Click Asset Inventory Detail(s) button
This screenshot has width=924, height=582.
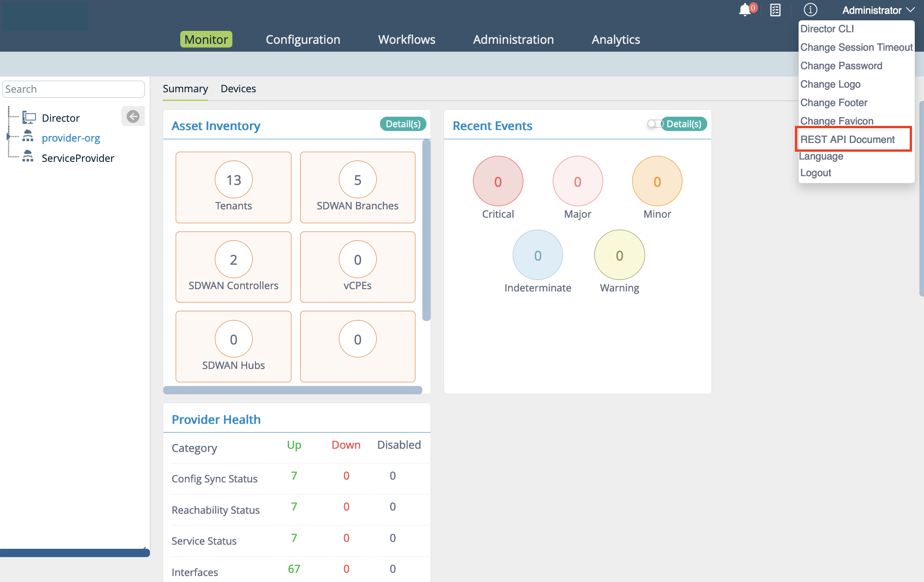point(403,124)
